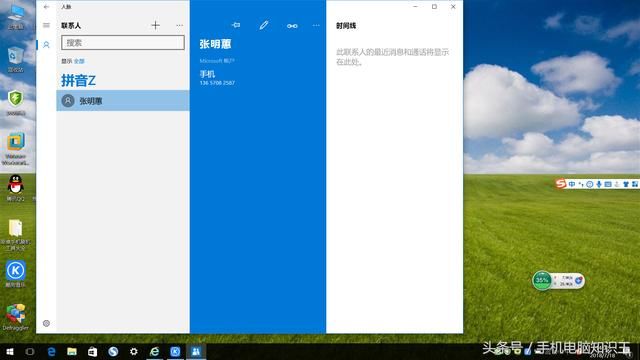Screen dimensions: 640x360
Task: Pin the contact with the pin icon
Action: click(x=236, y=25)
